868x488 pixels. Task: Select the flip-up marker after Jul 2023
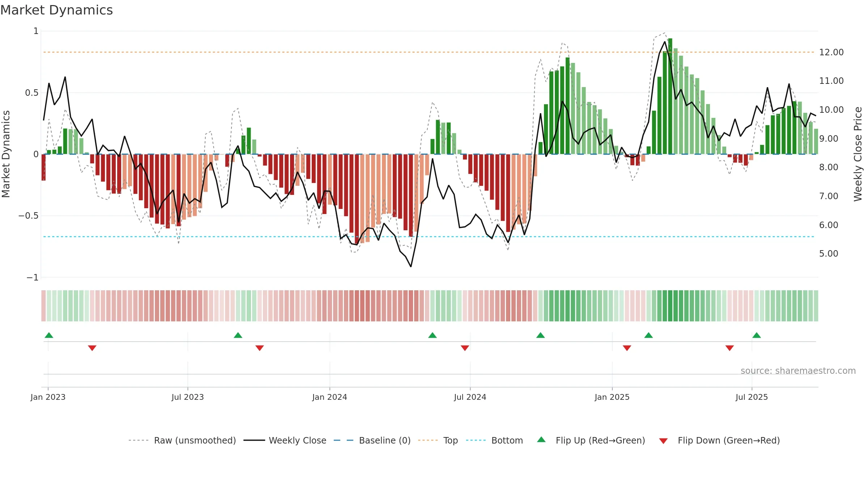click(x=238, y=335)
